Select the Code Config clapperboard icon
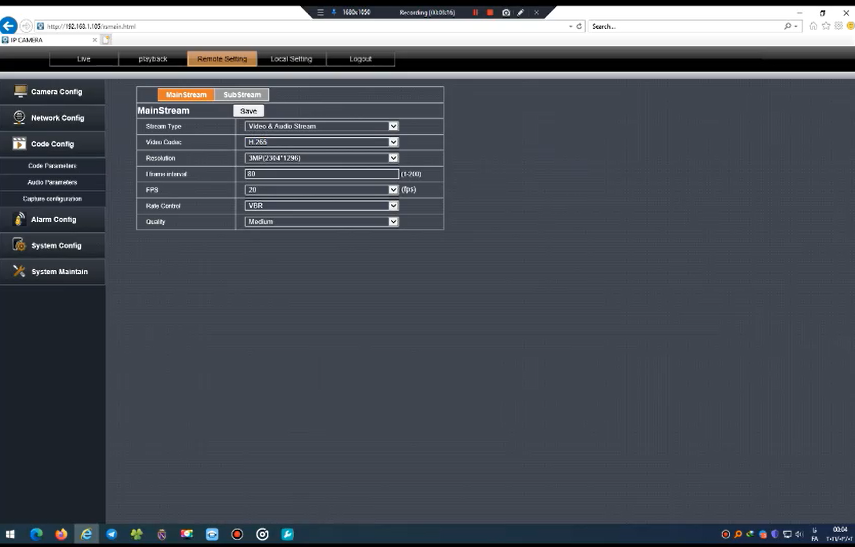The width and height of the screenshot is (855, 547). (19, 144)
